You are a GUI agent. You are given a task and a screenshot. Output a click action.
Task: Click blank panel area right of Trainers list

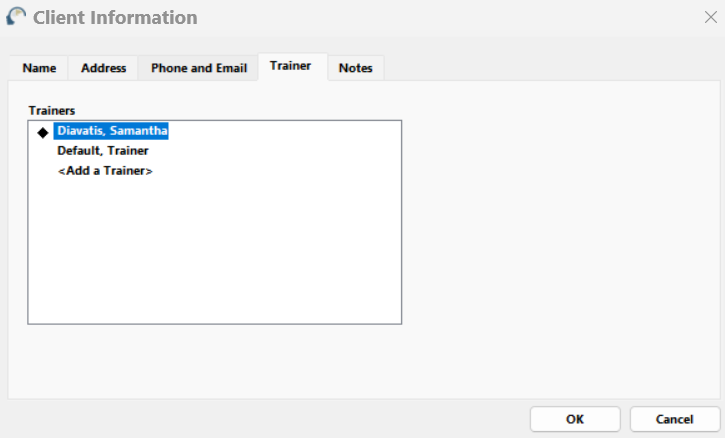click(560, 220)
